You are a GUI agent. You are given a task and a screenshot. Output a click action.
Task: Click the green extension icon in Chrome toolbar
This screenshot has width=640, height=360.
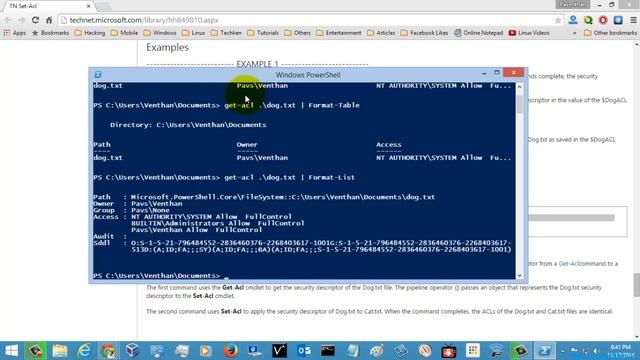588,20
